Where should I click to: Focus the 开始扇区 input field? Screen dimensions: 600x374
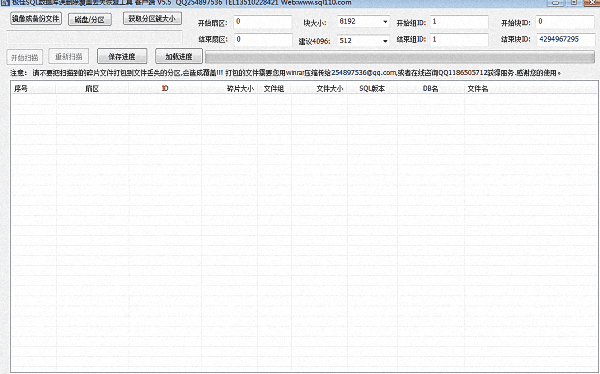[262, 22]
